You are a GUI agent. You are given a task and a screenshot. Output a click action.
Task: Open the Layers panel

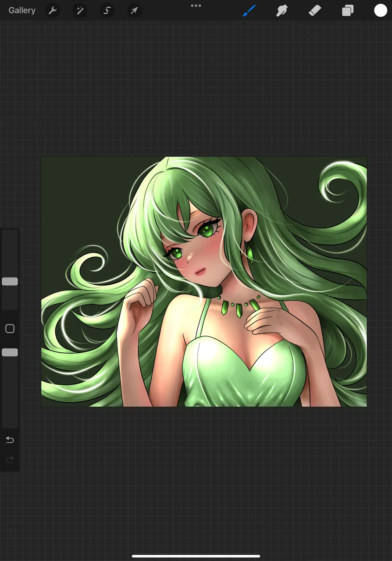pos(348,11)
